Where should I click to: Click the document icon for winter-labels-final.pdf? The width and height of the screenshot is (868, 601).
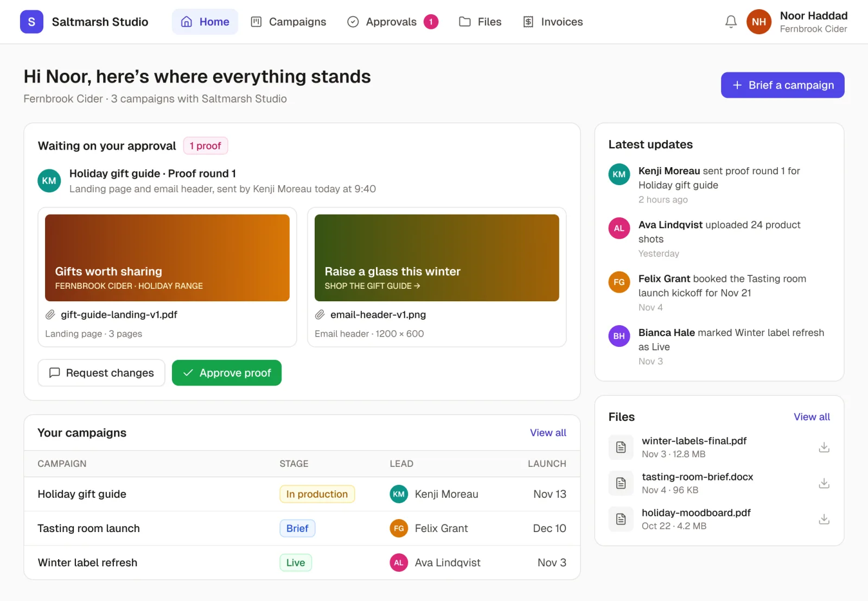click(x=621, y=447)
